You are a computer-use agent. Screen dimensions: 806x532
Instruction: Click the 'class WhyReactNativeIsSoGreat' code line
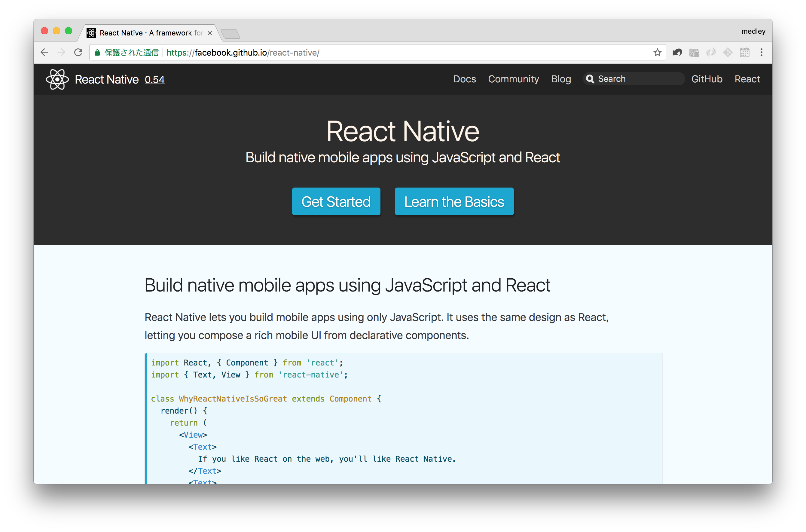point(266,399)
